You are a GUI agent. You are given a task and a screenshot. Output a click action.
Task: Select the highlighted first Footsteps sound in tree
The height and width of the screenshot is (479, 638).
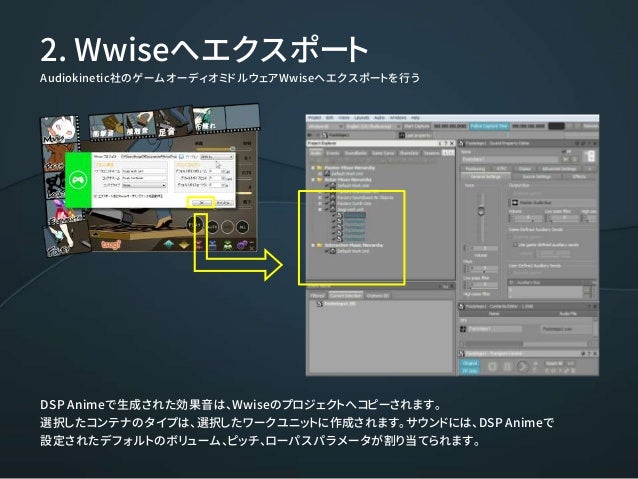click(354, 215)
